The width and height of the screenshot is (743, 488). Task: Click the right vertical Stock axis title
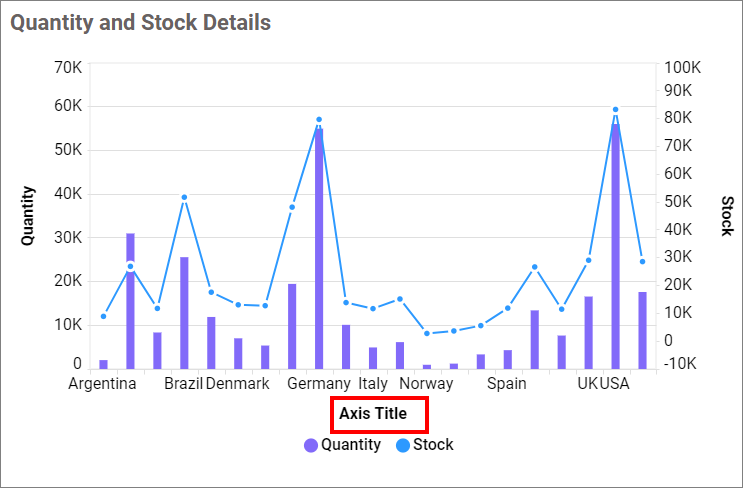[727, 216]
